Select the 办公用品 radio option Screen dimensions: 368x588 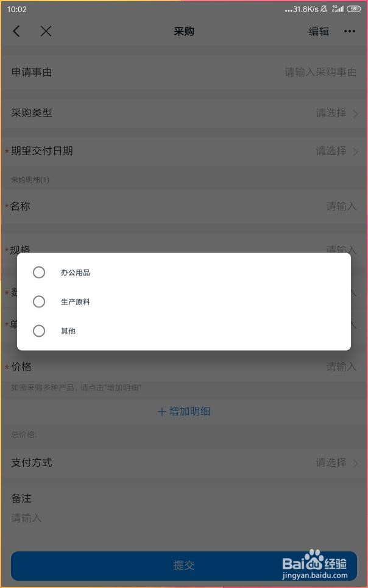[39, 272]
